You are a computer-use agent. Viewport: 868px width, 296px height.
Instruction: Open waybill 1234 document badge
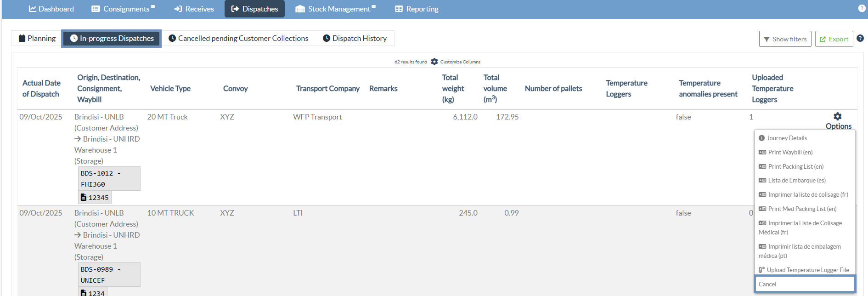tap(93, 292)
